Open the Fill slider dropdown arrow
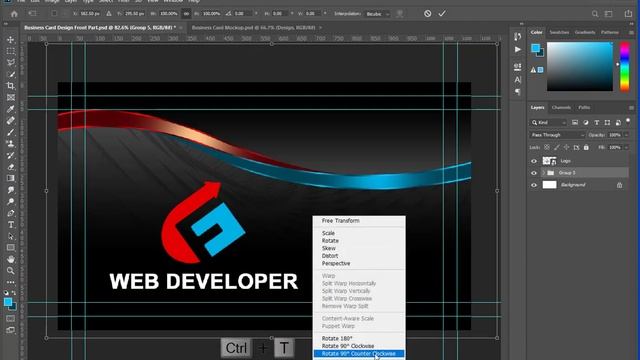 [626, 147]
